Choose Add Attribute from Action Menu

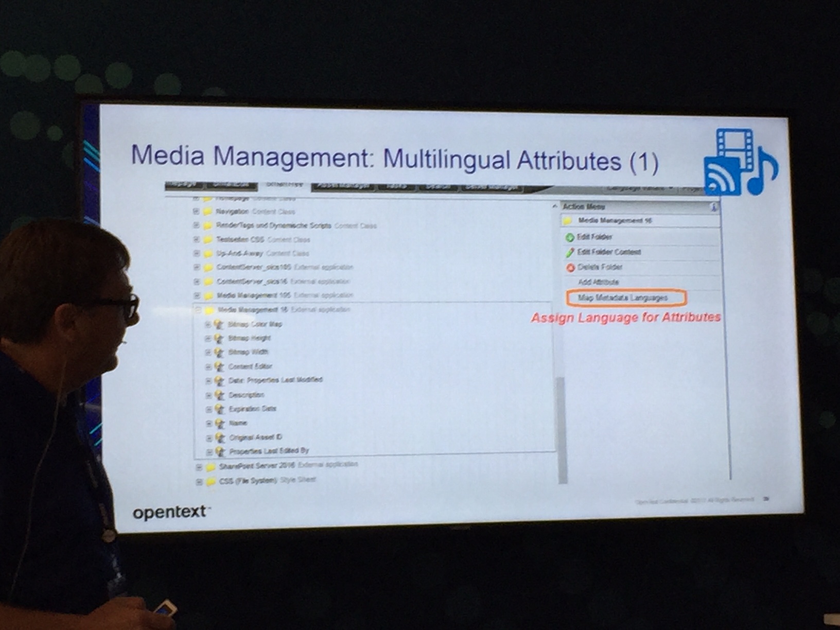click(x=598, y=282)
